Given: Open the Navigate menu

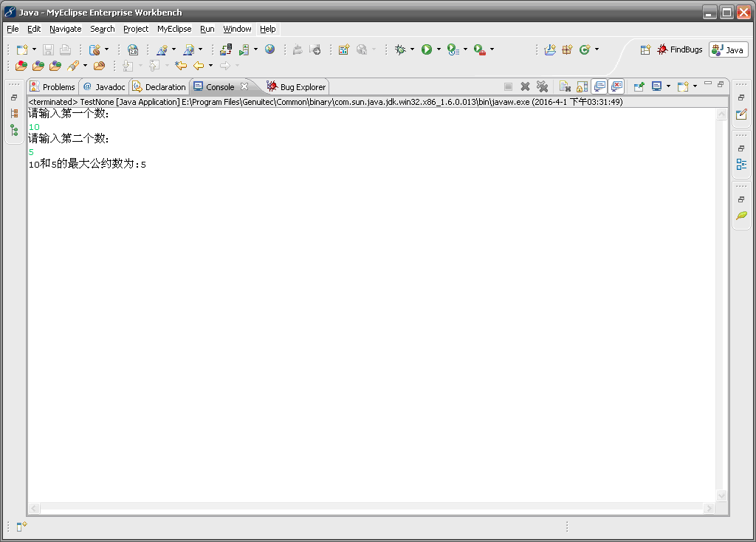Looking at the screenshot, I should (x=66, y=29).
